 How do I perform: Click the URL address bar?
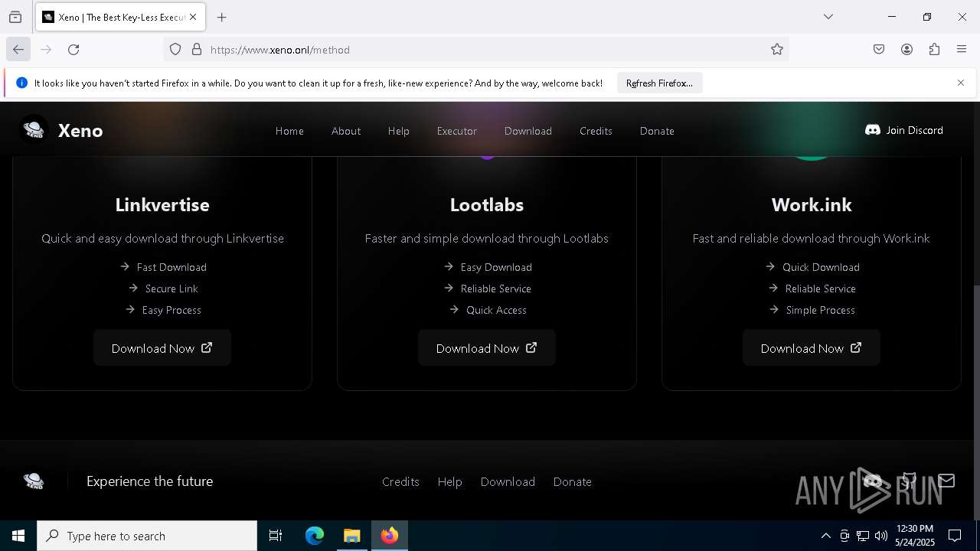[x=475, y=50]
